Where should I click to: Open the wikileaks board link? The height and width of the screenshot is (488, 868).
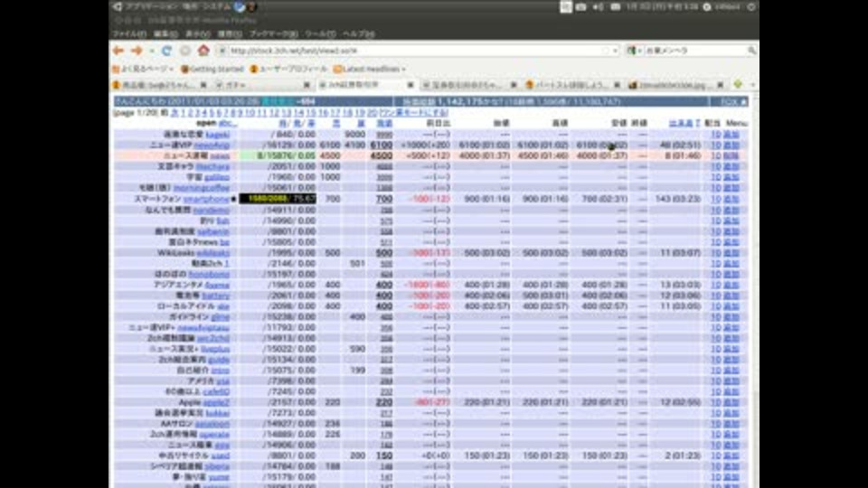(212, 253)
